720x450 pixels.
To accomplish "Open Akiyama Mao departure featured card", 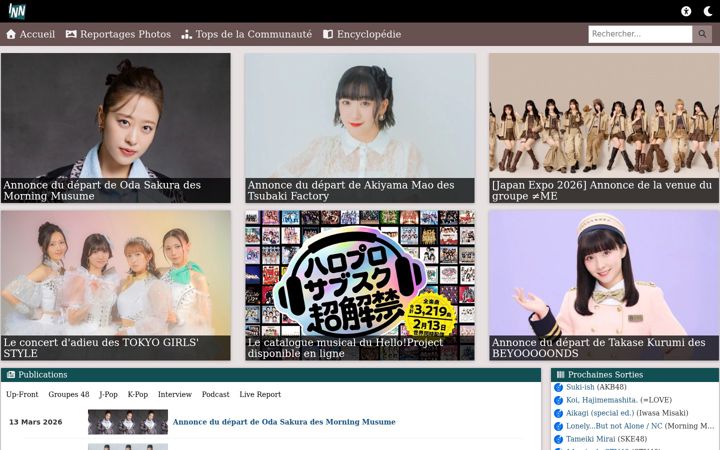I will point(360,128).
